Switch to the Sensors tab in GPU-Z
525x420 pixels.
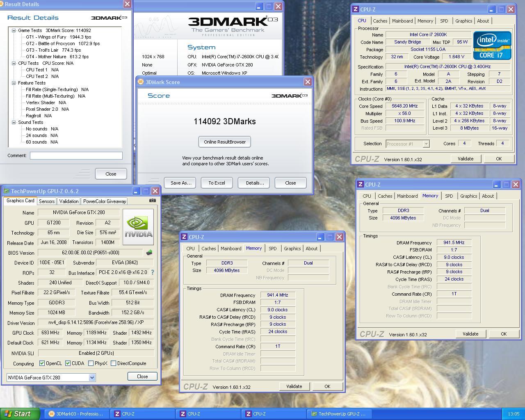47,201
